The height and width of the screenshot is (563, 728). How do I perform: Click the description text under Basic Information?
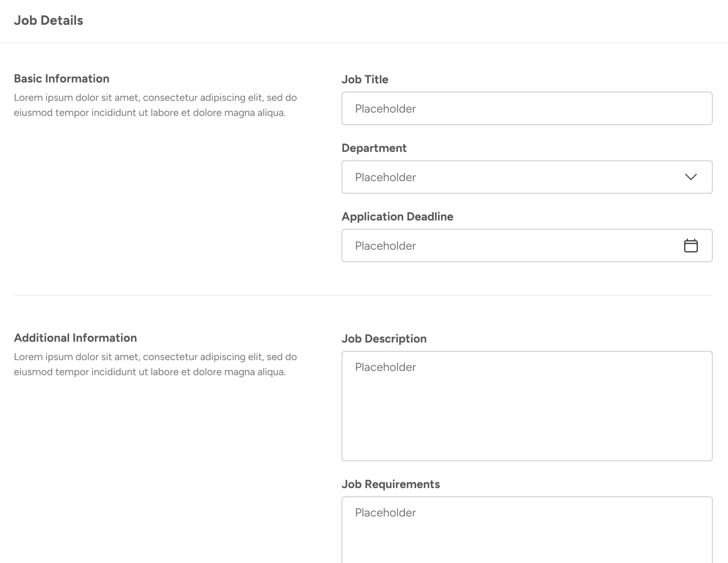156,105
